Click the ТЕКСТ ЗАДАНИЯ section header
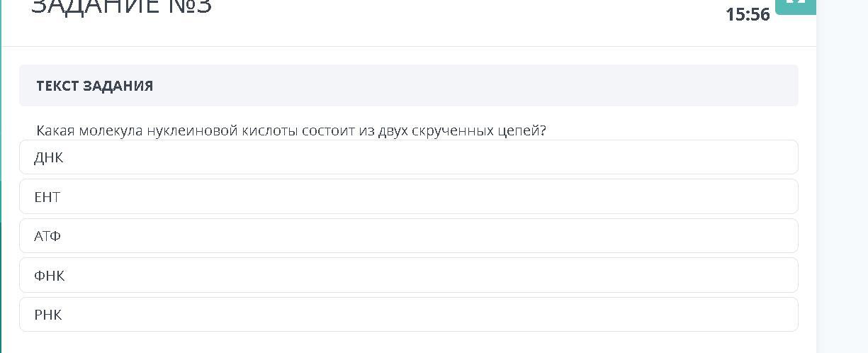The height and width of the screenshot is (353, 868). click(95, 86)
